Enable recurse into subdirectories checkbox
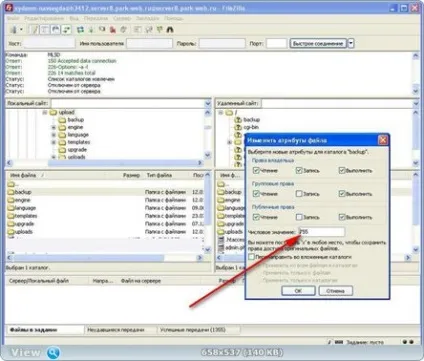 point(252,257)
